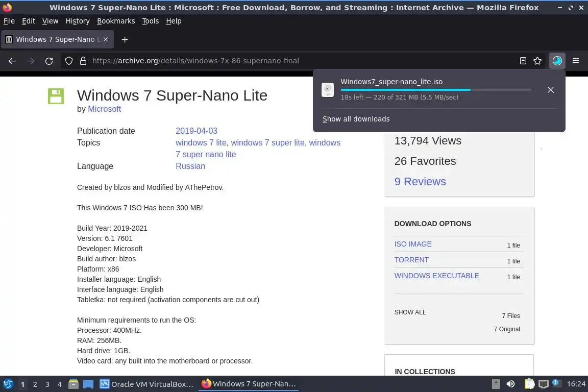Open volume control in system tray

(510, 384)
